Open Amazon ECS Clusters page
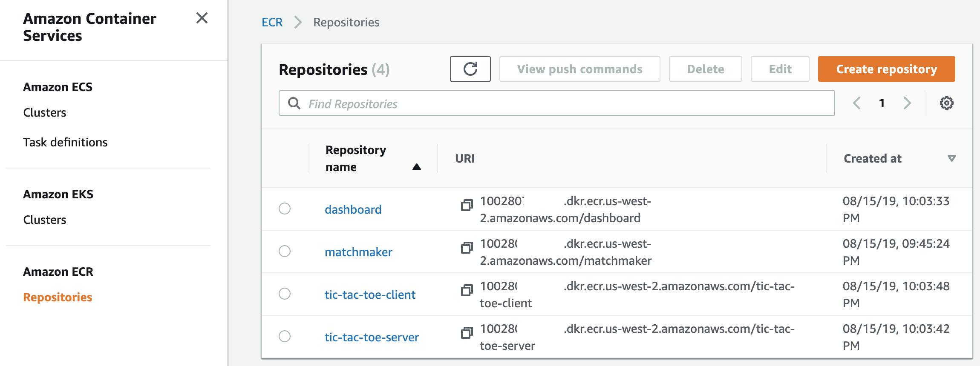The width and height of the screenshot is (980, 366). point(45,112)
